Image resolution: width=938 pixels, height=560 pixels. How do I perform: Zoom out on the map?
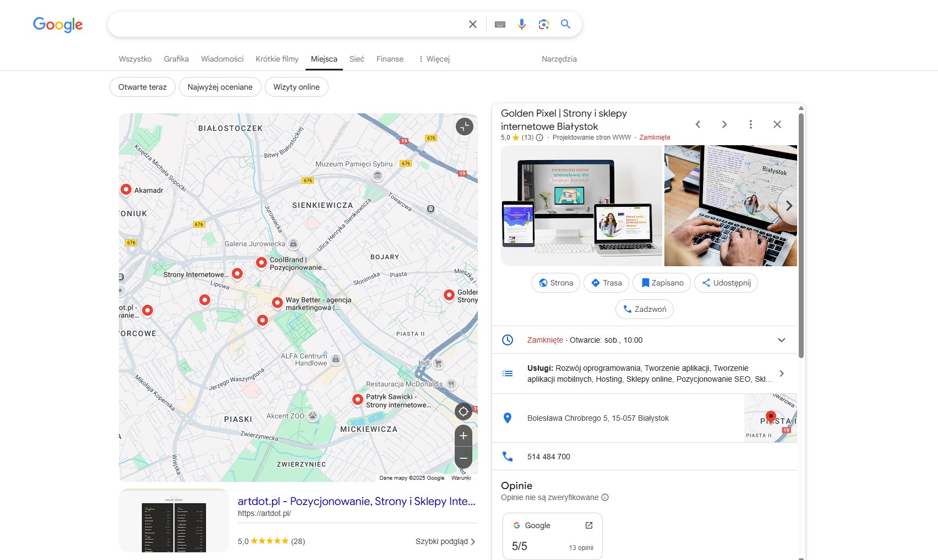tap(463, 458)
